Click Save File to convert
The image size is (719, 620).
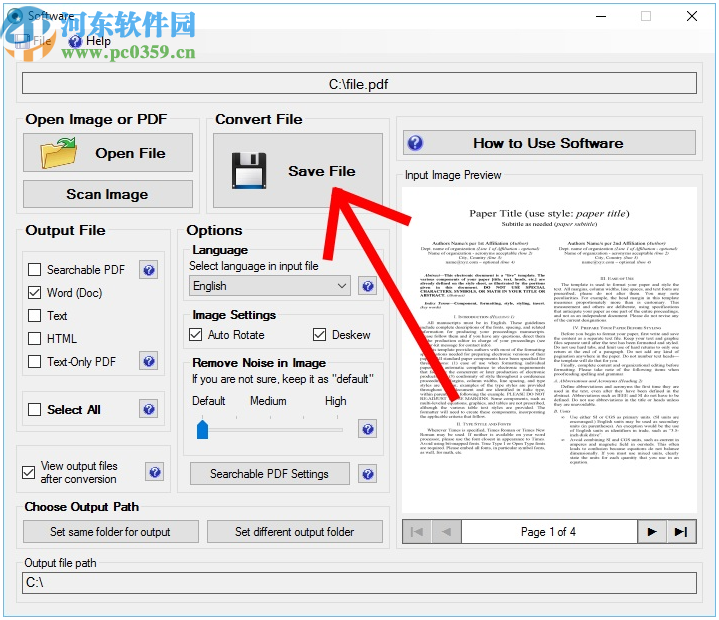point(298,171)
